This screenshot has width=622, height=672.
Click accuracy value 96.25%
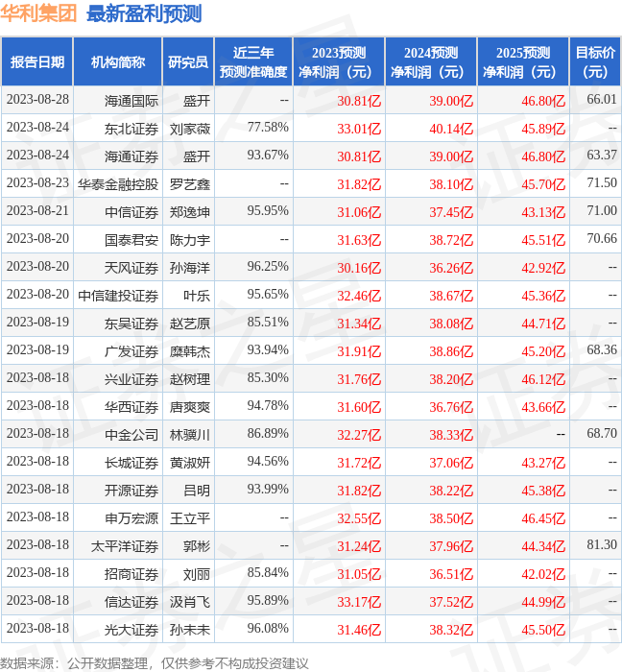[268, 267]
